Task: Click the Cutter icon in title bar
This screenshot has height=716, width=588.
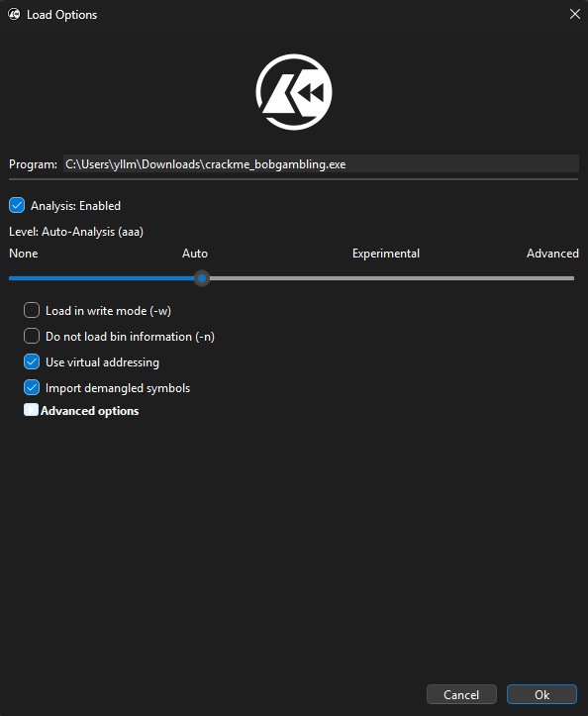Action: tap(14, 14)
